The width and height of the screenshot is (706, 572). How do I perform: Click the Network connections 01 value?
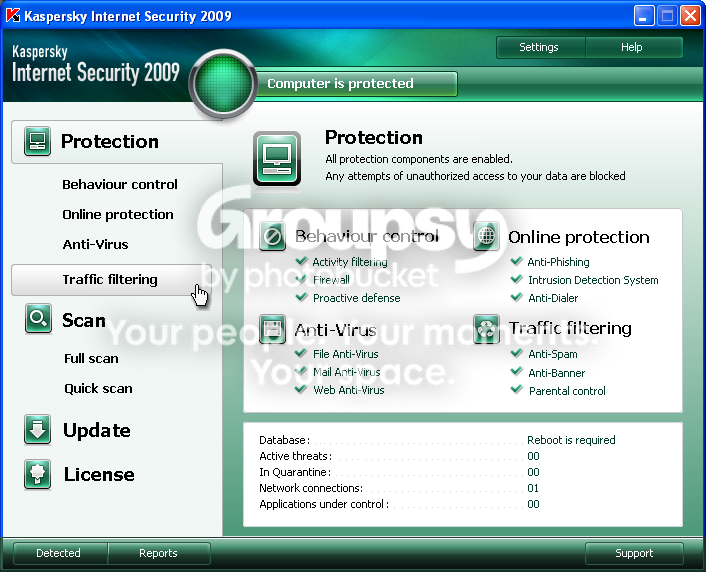pos(533,488)
